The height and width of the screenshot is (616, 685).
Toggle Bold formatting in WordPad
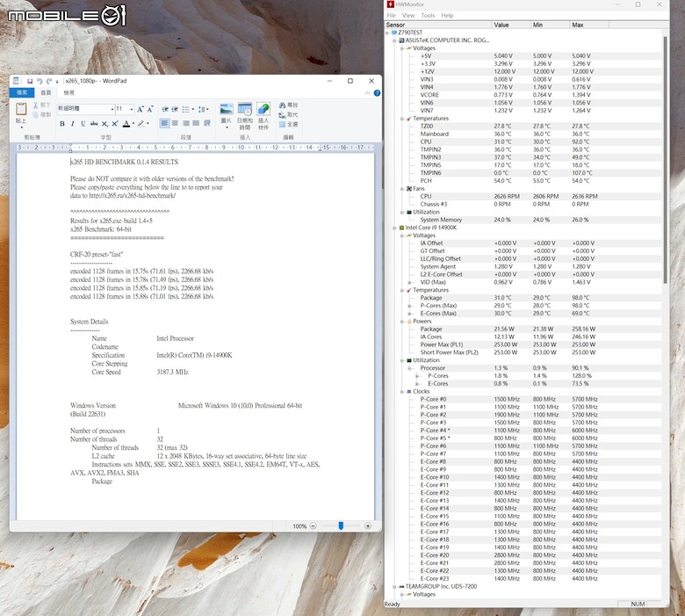pyautogui.click(x=62, y=124)
